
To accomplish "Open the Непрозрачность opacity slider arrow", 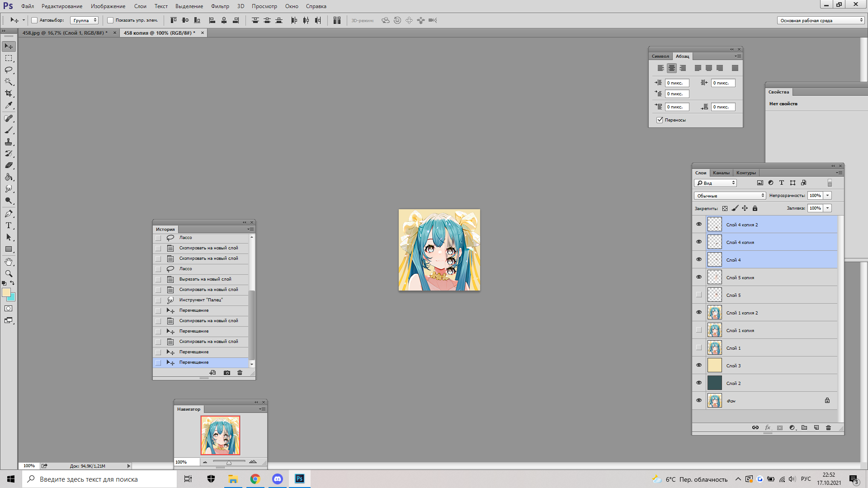I will pos(827,196).
